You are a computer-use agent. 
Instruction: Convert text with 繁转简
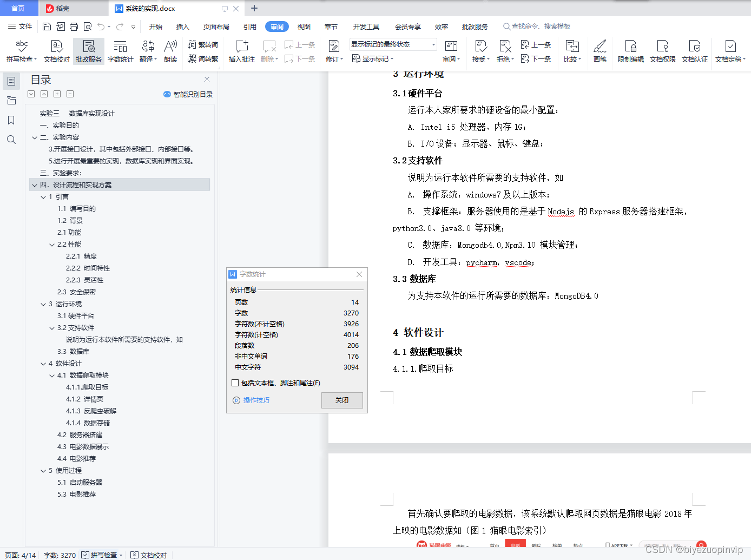[x=203, y=44]
